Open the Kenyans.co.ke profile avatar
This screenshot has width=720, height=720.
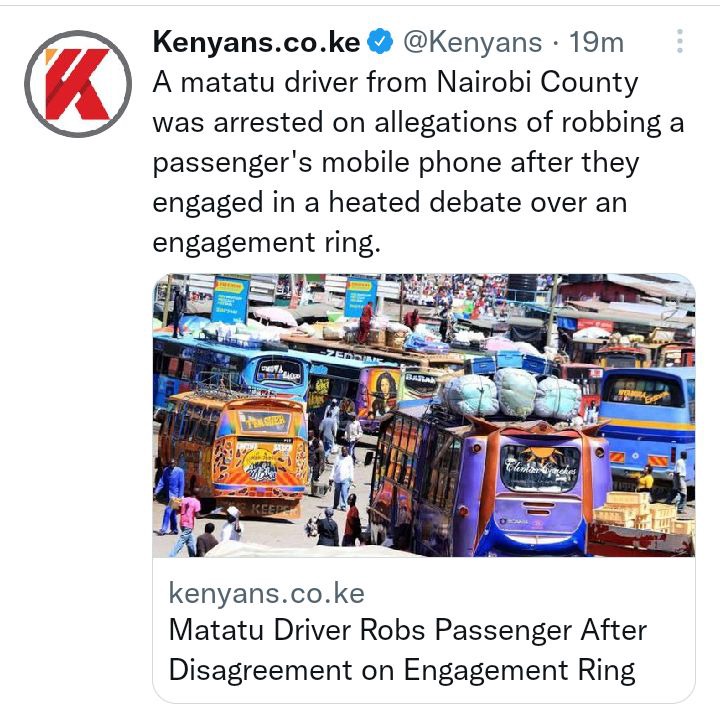78,84
